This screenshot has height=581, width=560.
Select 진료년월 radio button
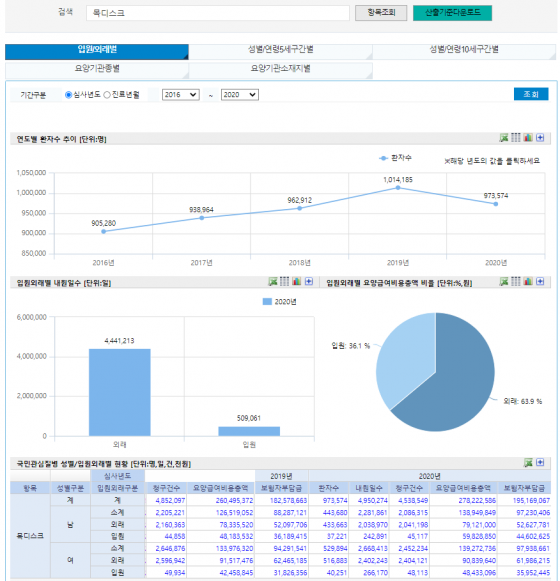pos(107,95)
